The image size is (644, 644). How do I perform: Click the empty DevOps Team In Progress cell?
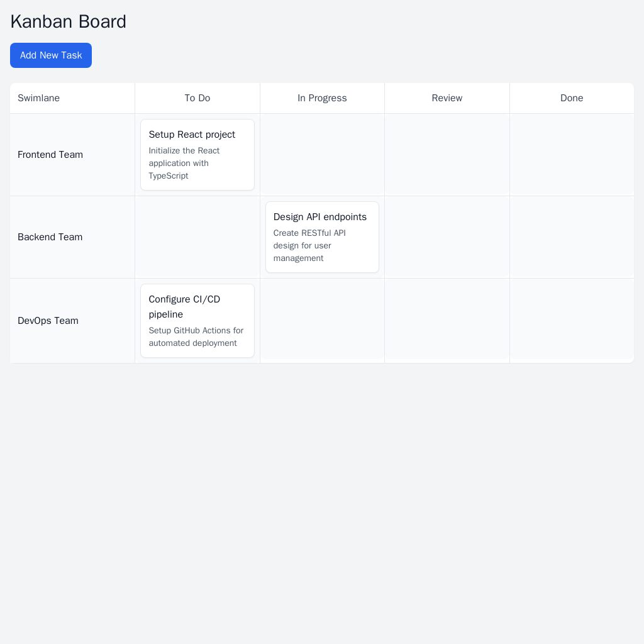pos(322,319)
